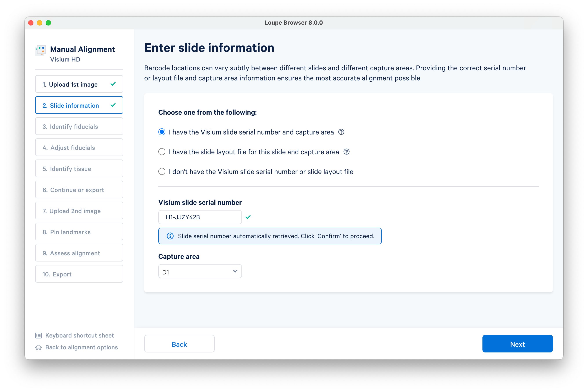Go to step 2 Slide information

[79, 105]
